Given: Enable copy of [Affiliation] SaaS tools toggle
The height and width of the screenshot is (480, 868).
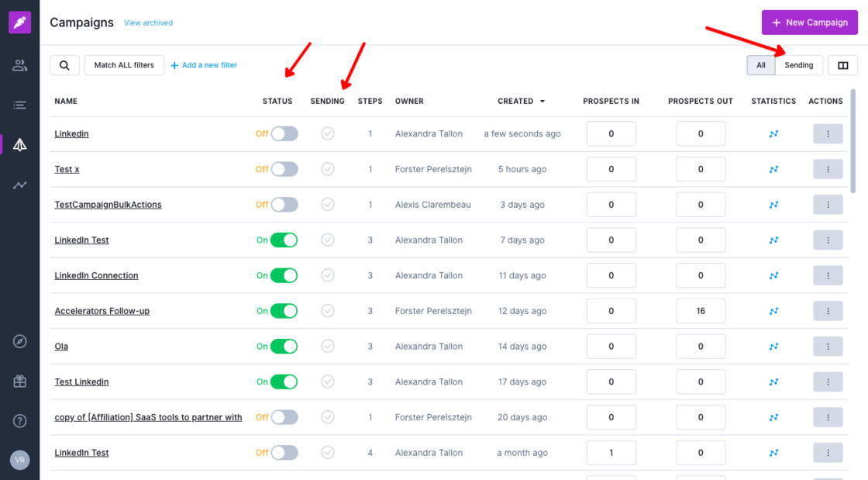Looking at the screenshot, I should click(x=284, y=417).
